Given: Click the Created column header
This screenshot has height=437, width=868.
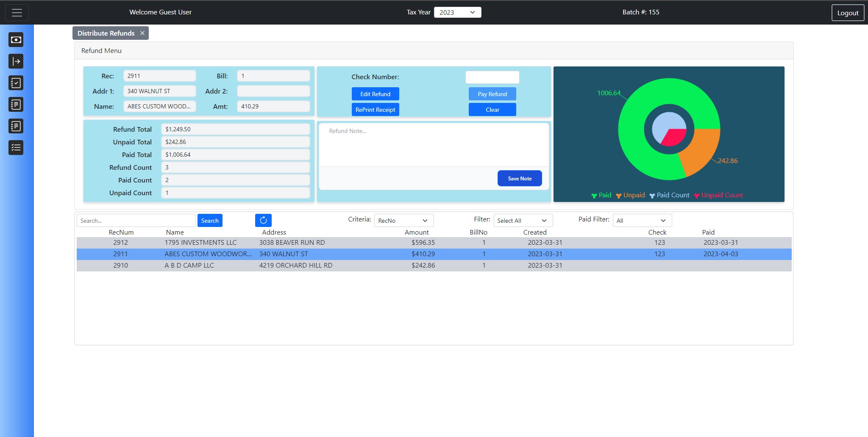Looking at the screenshot, I should pos(535,232).
